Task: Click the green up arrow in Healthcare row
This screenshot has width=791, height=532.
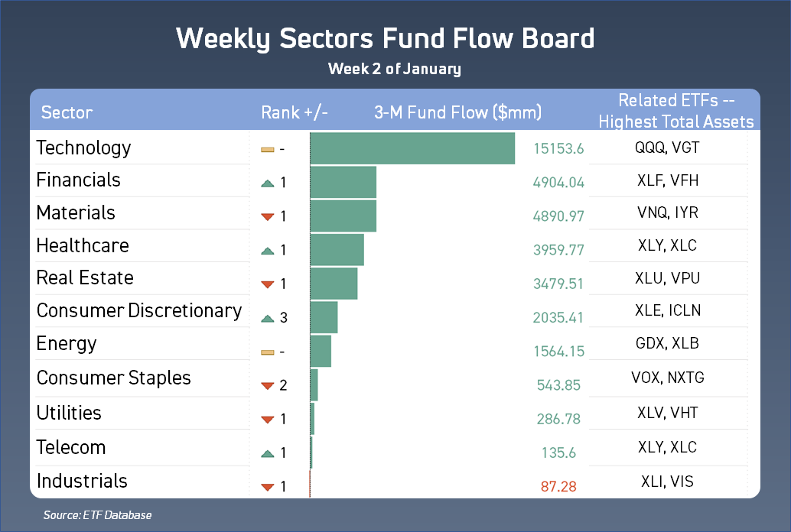Action: [267, 251]
